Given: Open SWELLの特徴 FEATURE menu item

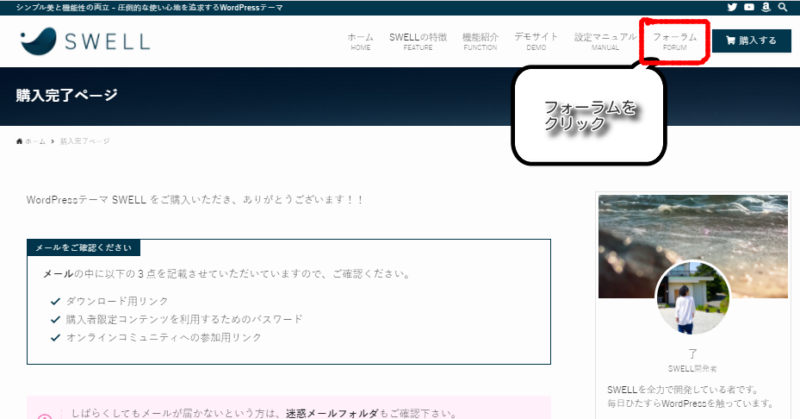Looking at the screenshot, I should pyautogui.click(x=418, y=41).
